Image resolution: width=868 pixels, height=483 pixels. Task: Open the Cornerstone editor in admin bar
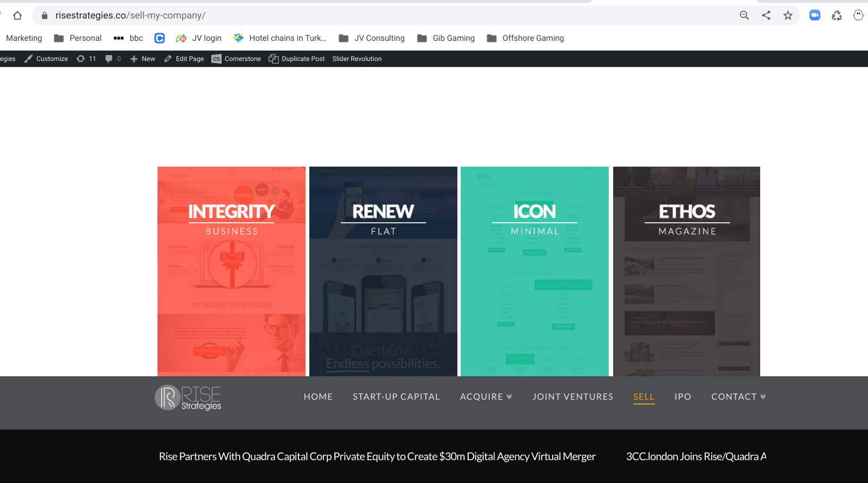pos(236,59)
